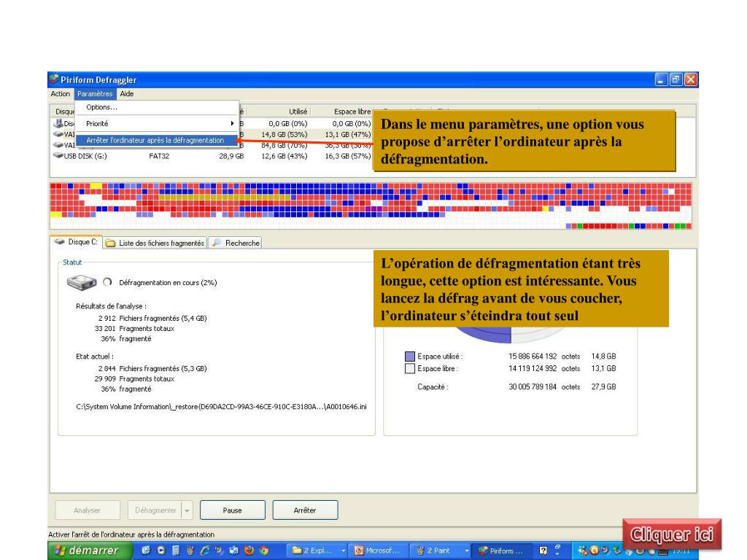Click the 29 909 Fragments totaux line

[x=134, y=379]
